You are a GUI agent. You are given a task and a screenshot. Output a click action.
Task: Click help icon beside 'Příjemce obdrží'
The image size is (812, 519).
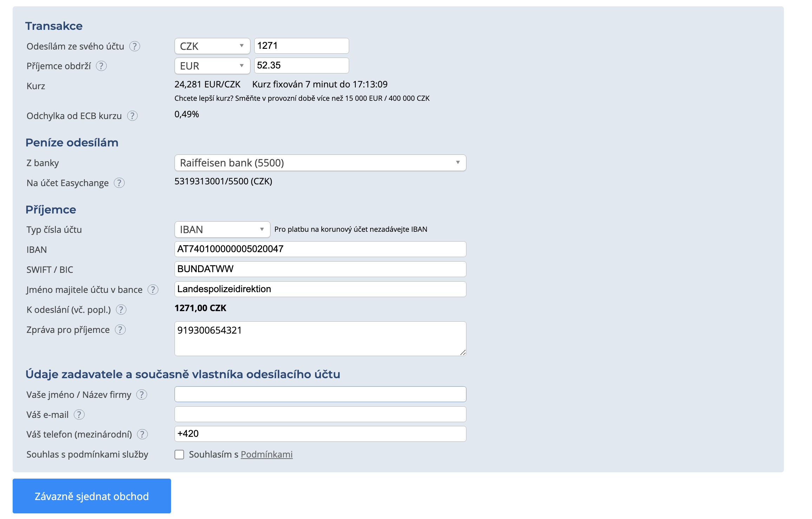click(x=101, y=66)
